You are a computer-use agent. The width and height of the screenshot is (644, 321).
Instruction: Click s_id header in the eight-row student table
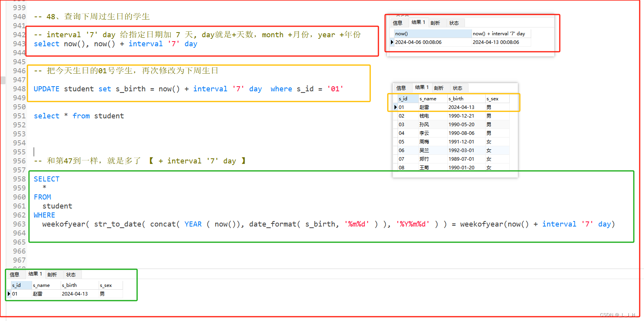coord(408,99)
